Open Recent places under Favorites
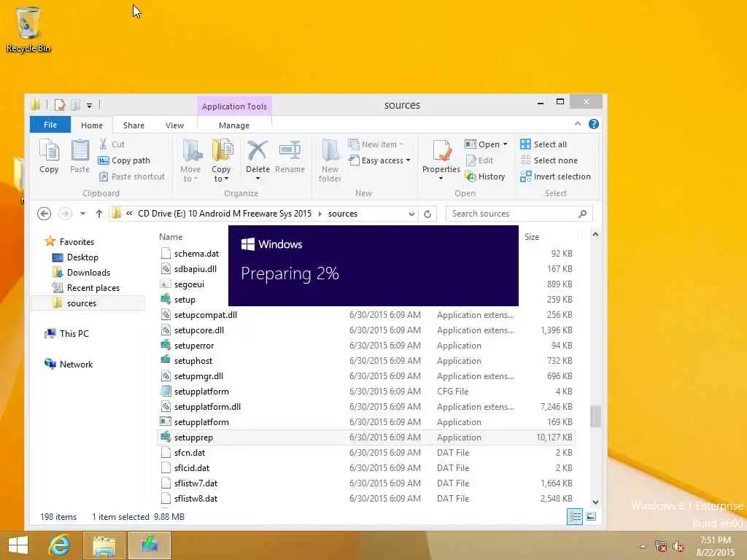This screenshot has height=560, width=747. tap(93, 288)
